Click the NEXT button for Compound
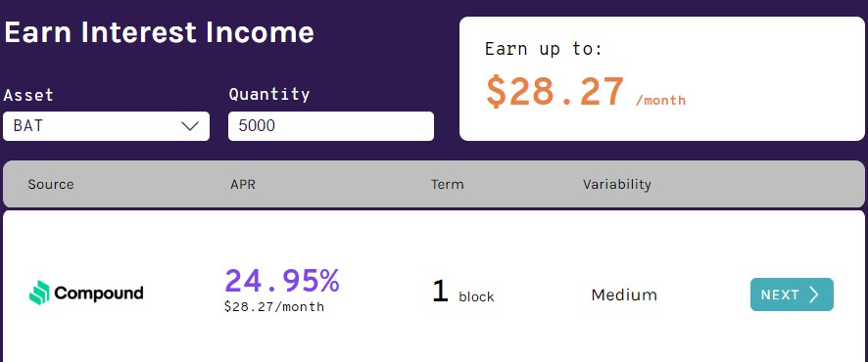The image size is (868, 362). (x=792, y=294)
